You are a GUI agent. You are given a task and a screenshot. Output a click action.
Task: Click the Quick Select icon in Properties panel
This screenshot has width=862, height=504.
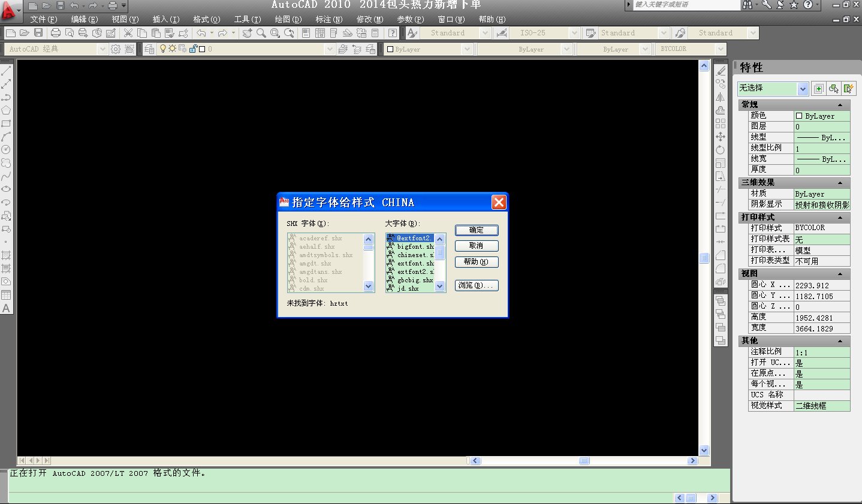(834, 89)
